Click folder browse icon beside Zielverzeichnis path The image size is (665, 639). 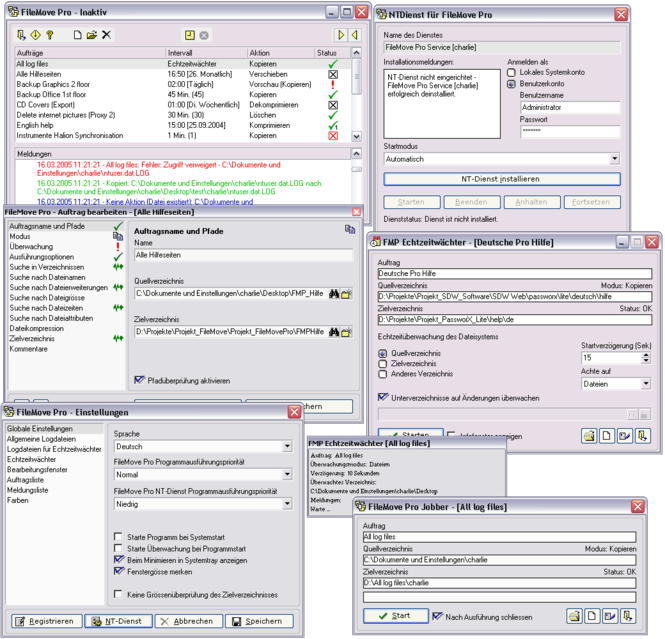(346, 332)
